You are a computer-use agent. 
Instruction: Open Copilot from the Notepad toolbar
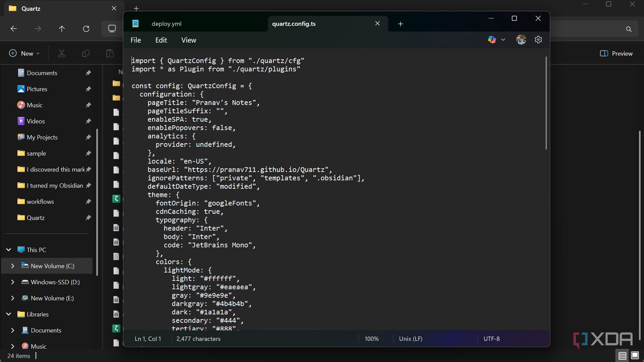492,40
